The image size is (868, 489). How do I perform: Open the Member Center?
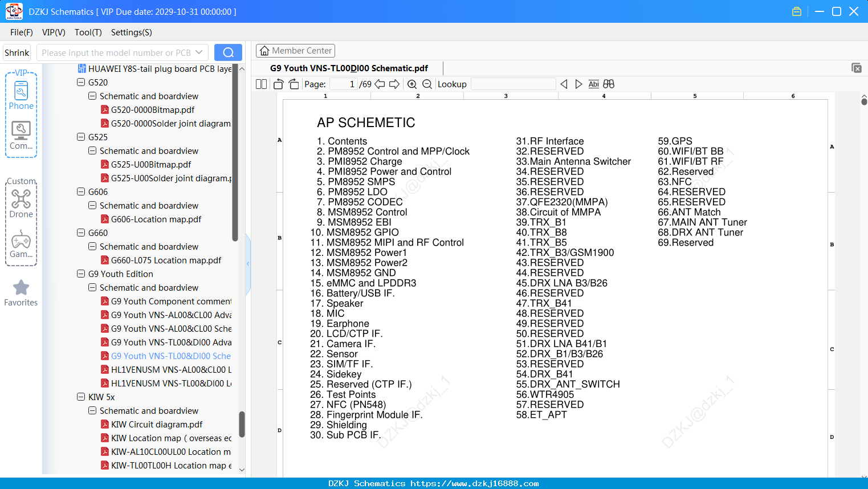[295, 51]
